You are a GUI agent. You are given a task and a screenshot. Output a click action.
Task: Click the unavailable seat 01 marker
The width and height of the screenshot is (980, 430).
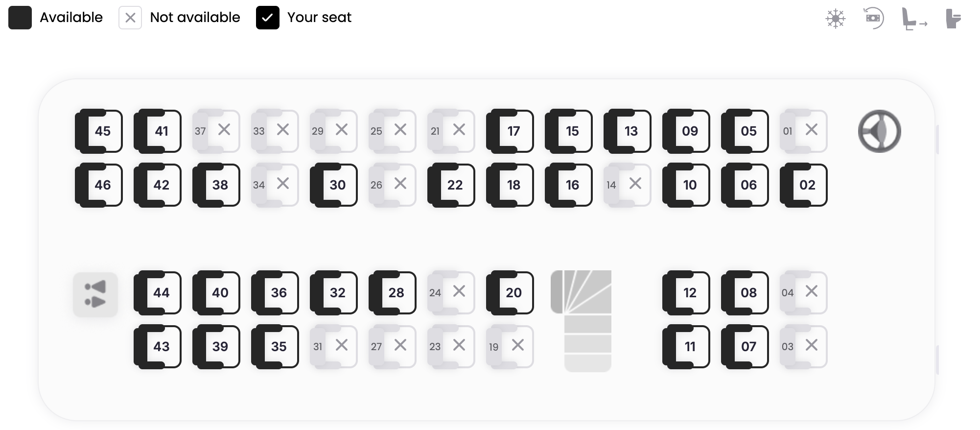point(803,131)
